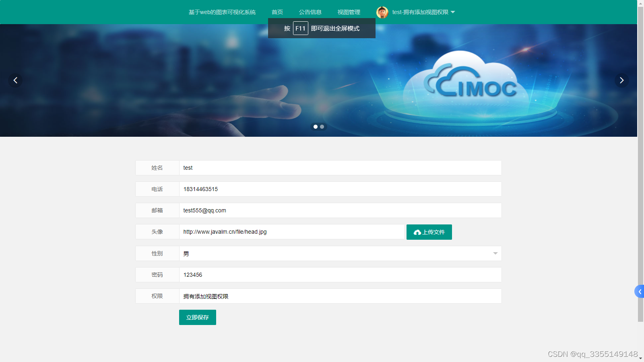
Task: Focus the 电话 phone input field
Action: 341,189
